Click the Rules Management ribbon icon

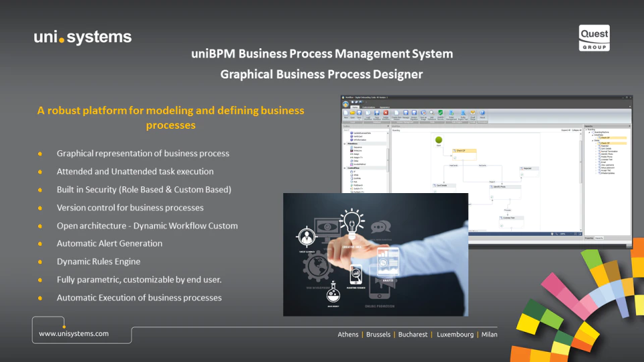[451, 113]
